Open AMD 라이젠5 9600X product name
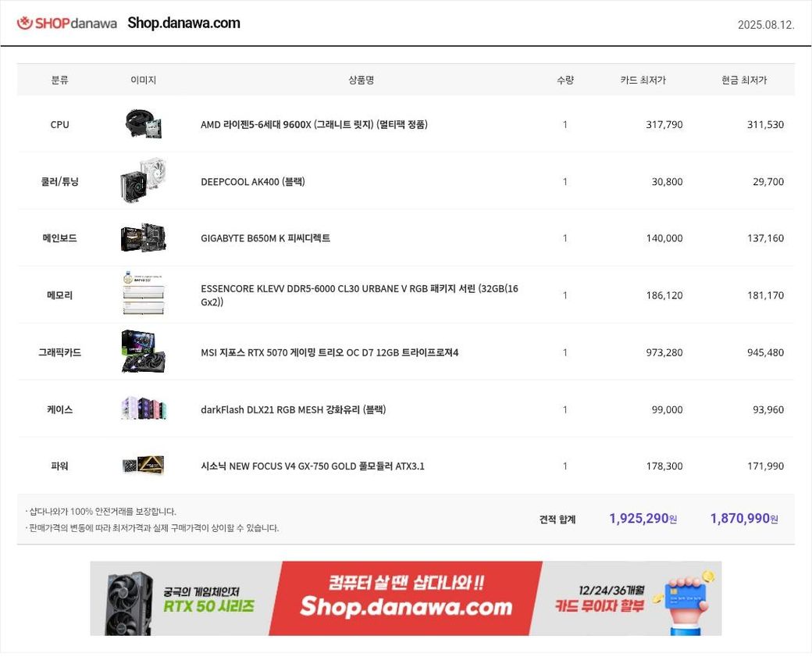Viewport: 812px width, 657px height. pos(314,125)
